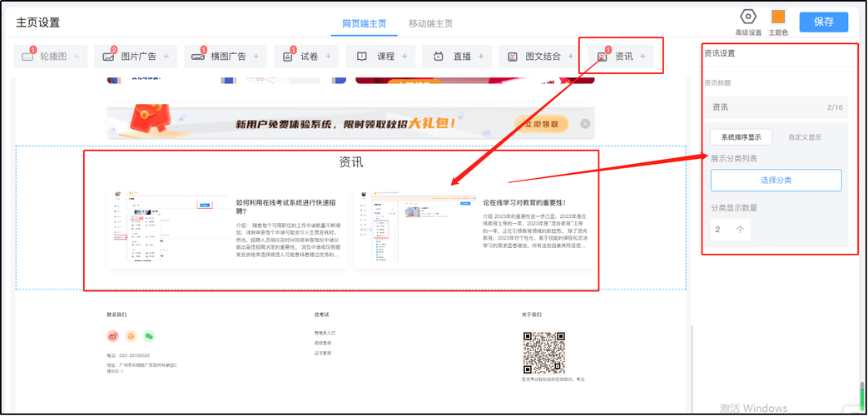Select 系统排序显示 display mode
868x416 pixels.
tap(741, 137)
